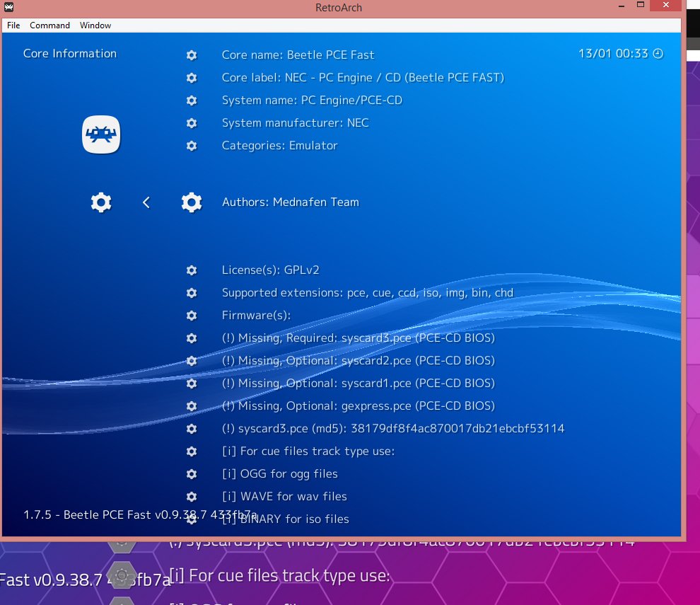Click the gear icon beside Supported extensions
700x605 pixels.
192,293
